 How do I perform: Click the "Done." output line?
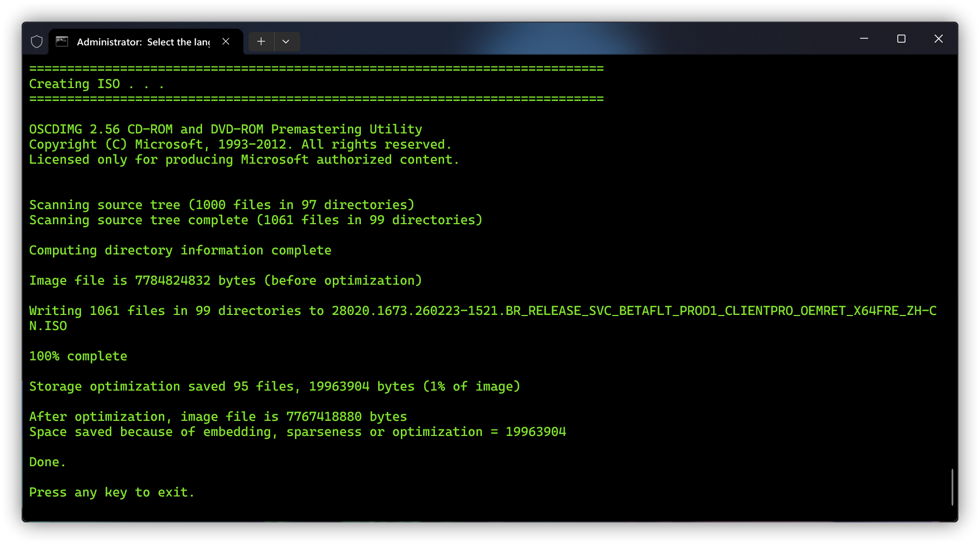tap(48, 462)
